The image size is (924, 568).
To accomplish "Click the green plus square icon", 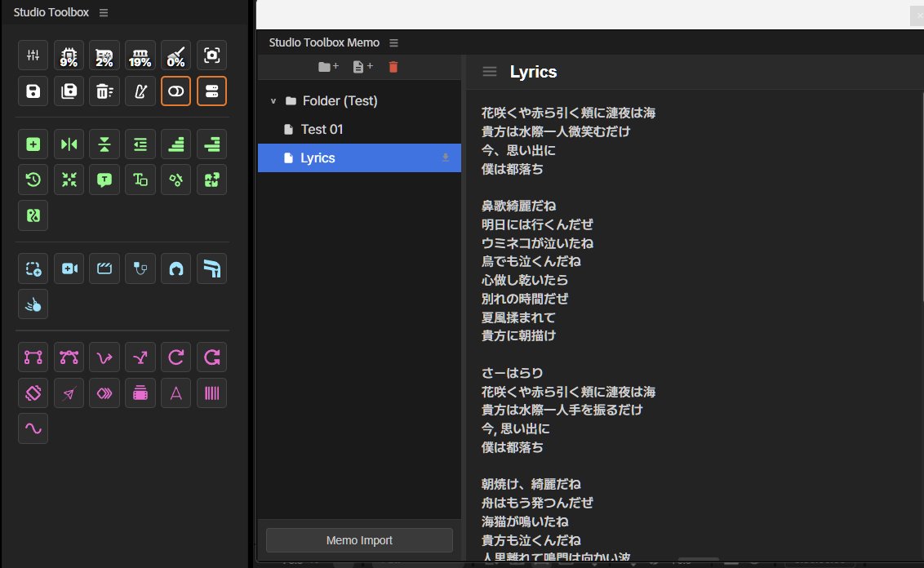I will [x=33, y=144].
